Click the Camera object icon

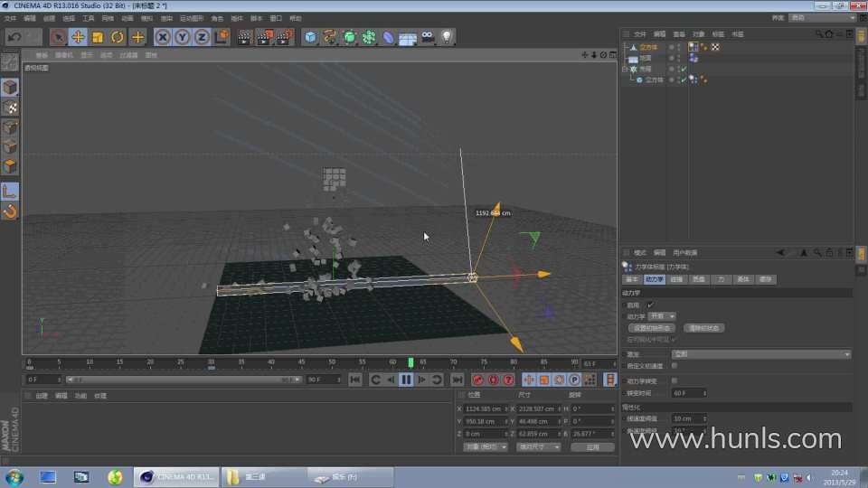[428, 37]
